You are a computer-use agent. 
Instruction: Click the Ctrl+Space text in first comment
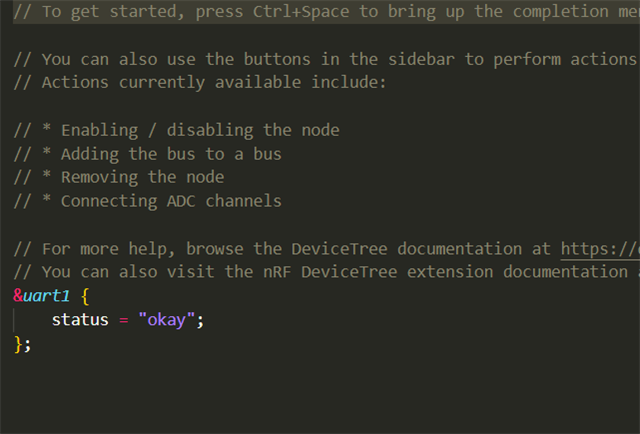point(301,11)
